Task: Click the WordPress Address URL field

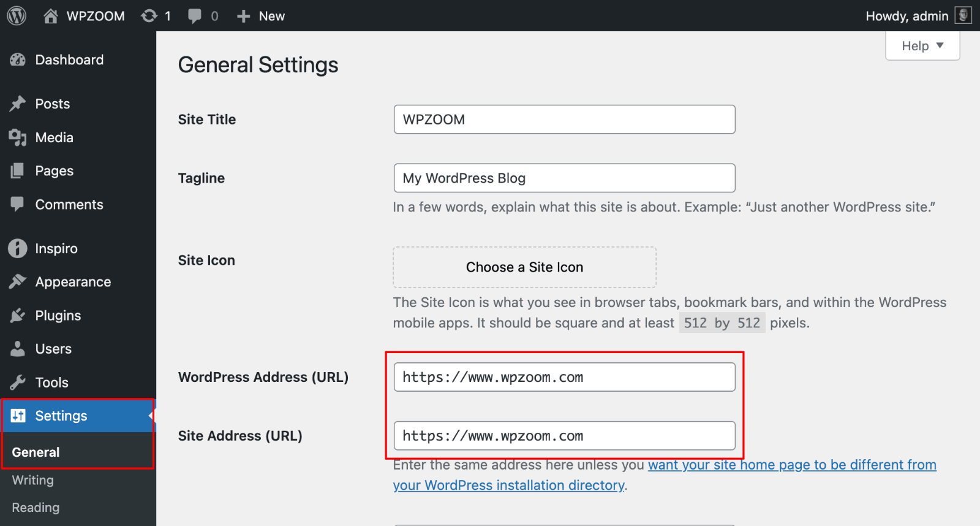Action: [x=563, y=377]
